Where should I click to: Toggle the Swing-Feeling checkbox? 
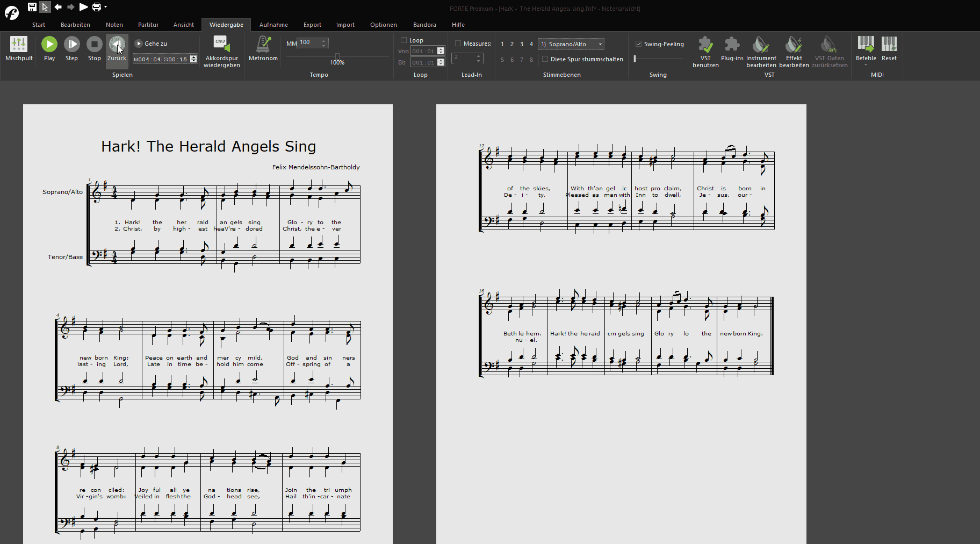point(638,44)
